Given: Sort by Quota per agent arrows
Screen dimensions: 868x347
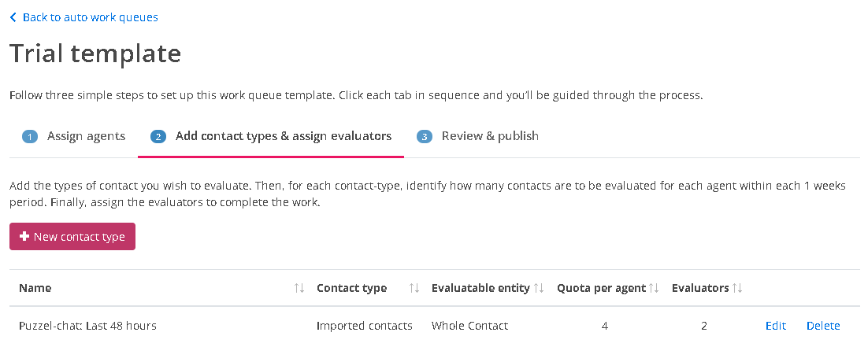Looking at the screenshot, I should coord(654,289).
